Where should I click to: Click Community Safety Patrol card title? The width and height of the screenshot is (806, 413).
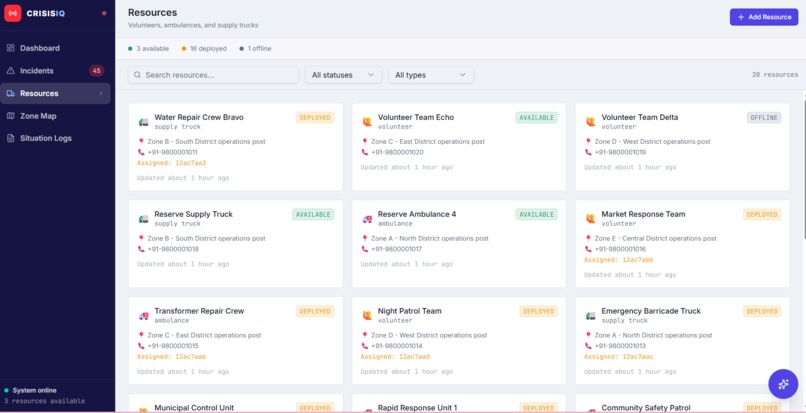pos(646,408)
